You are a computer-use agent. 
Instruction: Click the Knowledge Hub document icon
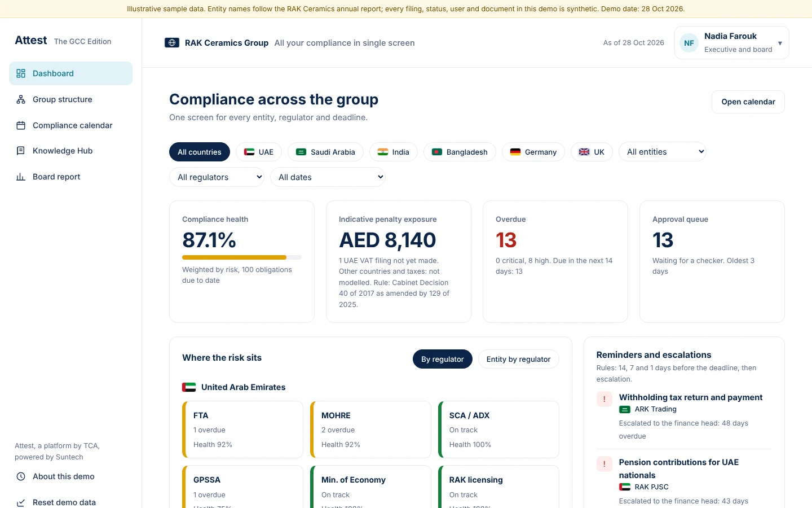click(21, 151)
